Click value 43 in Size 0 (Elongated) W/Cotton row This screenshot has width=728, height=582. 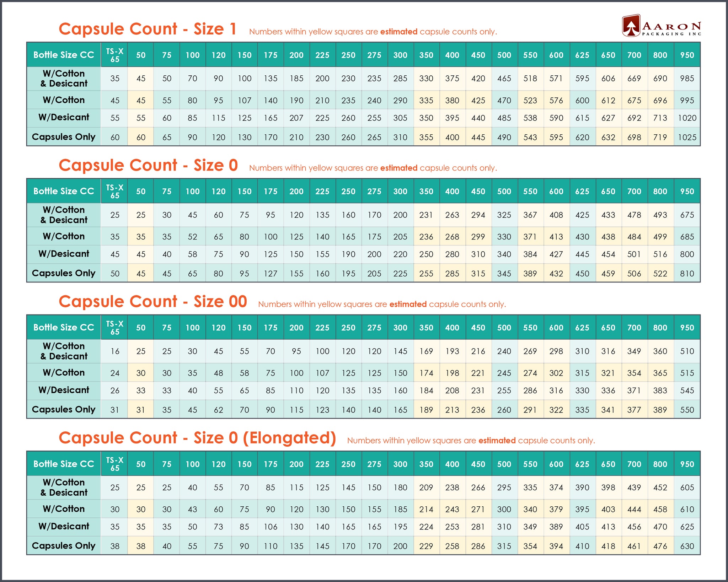(192, 510)
